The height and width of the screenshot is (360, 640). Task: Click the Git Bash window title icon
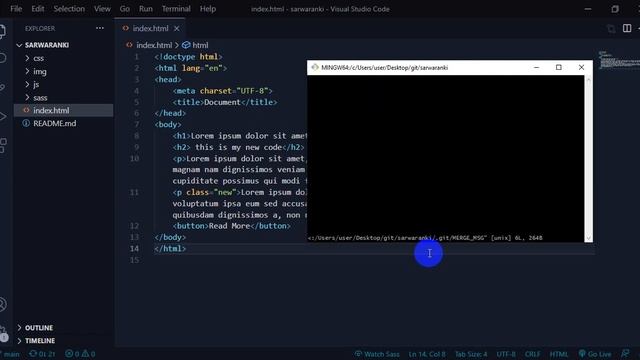314,67
